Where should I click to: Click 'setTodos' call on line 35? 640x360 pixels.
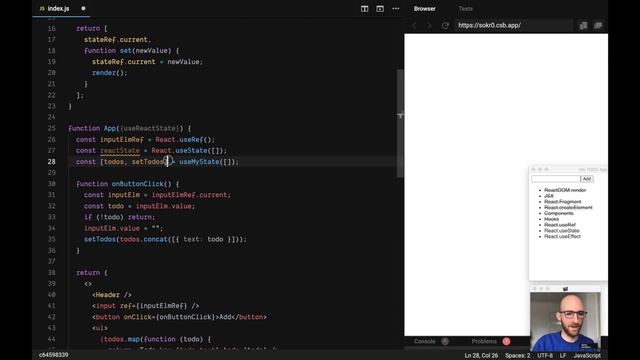(100, 240)
